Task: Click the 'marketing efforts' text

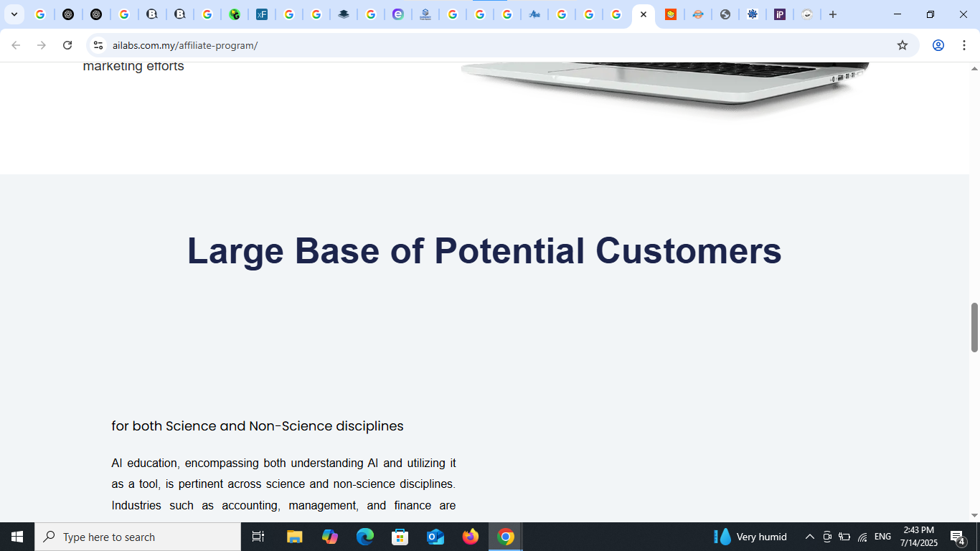Action: click(x=133, y=66)
